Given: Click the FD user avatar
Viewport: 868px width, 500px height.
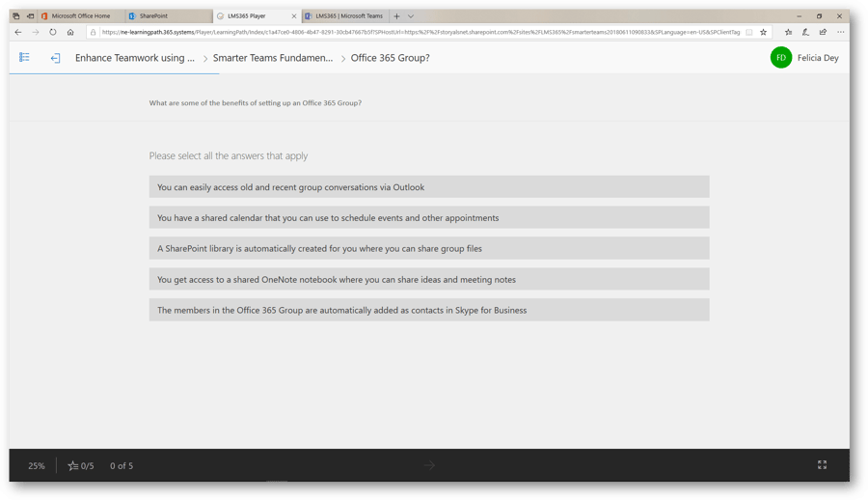Looking at the screenshot, I should (780, 58).
